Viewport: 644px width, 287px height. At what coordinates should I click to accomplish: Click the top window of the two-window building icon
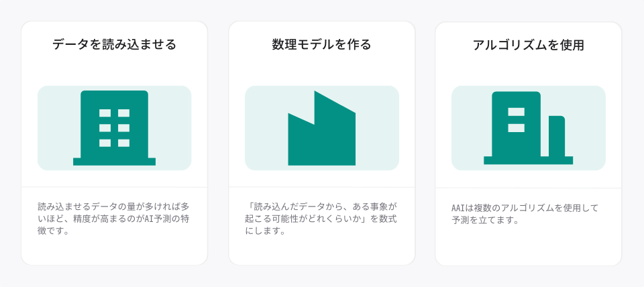517,112
